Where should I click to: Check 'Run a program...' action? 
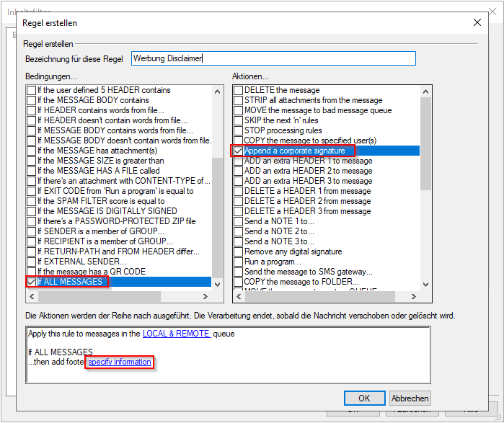239,262
